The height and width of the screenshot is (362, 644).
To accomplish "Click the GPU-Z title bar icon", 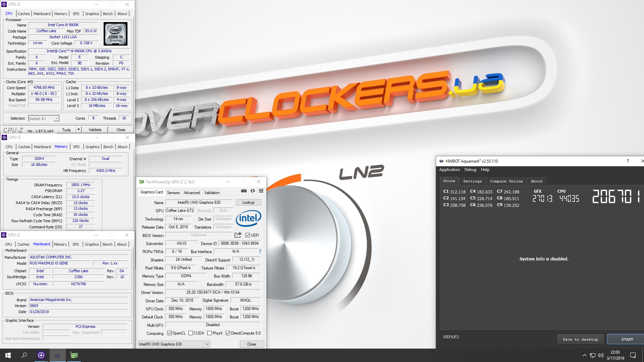I will tap(142, 182).
